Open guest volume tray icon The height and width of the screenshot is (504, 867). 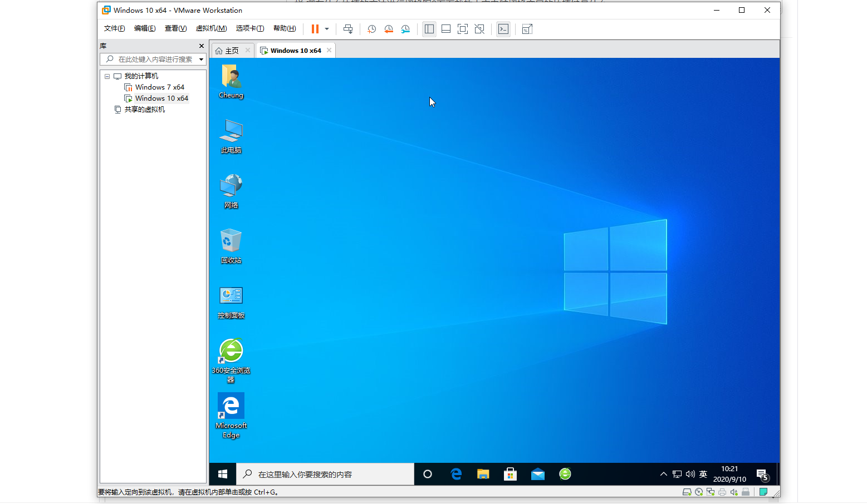pos(690,474)
